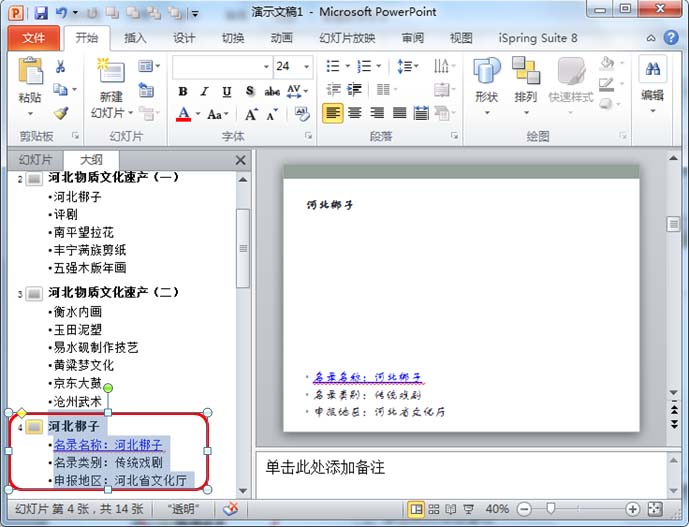689x527 pixels.
Task: Save the presentation from quick access toolbar
Action: click(40, 13)
